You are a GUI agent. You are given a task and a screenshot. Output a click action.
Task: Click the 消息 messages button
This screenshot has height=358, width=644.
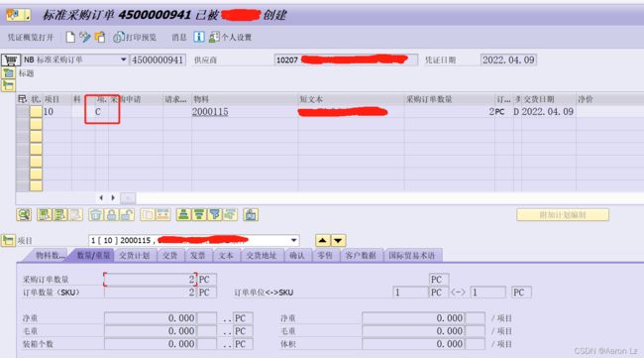click(179, 38)
